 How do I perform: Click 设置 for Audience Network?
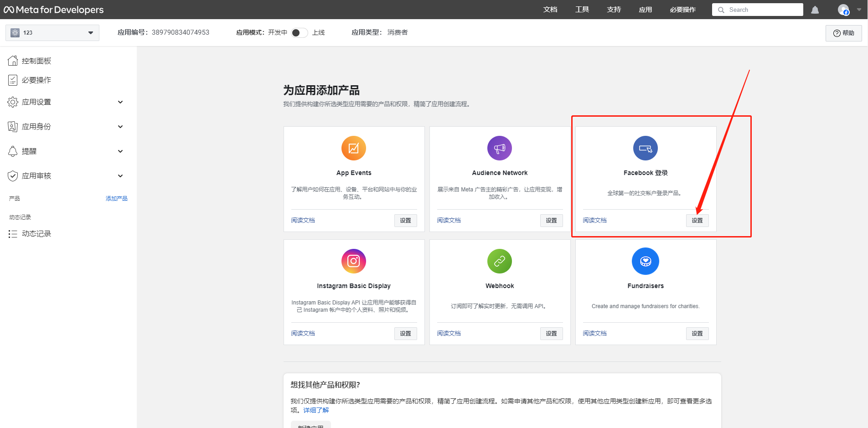(552, 221)
